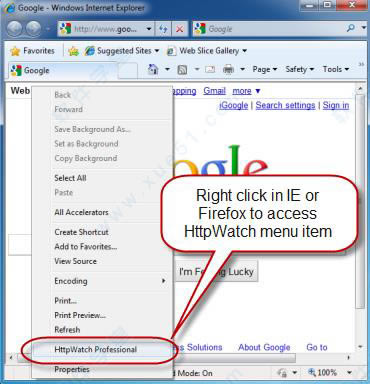Expand the Print dropdown arrow
The height and width of the screenshot is (384, 370).
(243, 69)
